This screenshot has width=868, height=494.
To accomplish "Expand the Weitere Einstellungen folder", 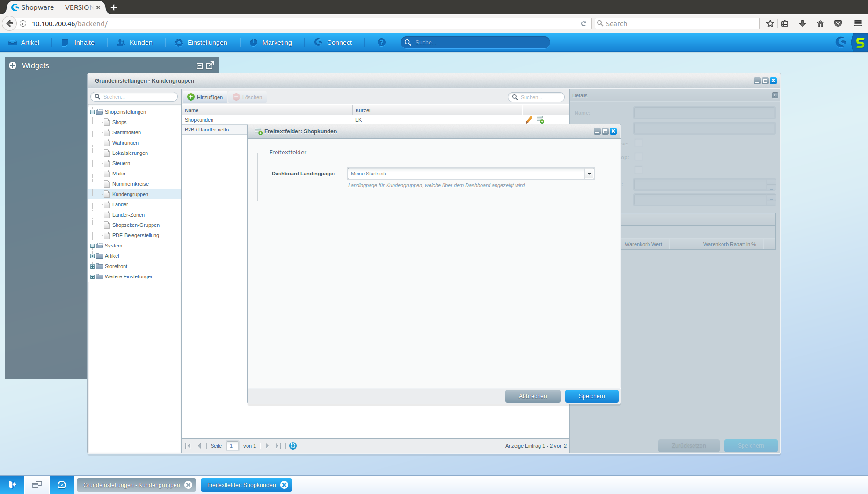I will point(92,276).
